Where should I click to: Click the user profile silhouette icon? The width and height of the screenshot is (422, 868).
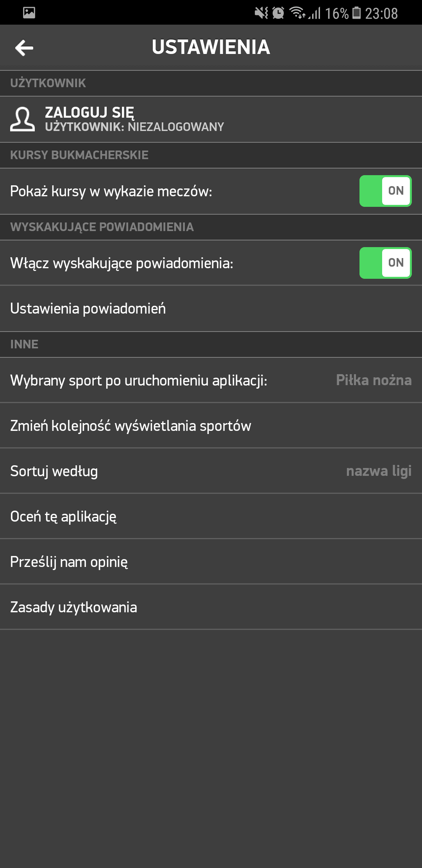point(22,119)
